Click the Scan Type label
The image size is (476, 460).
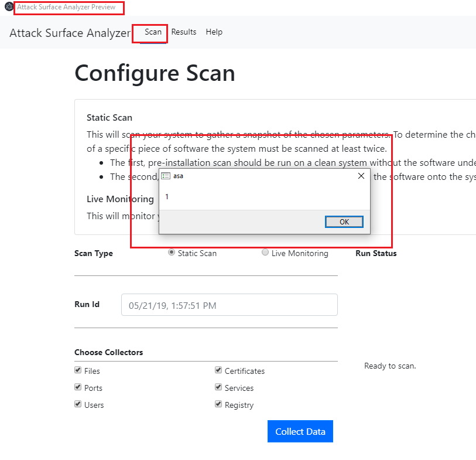pos(94,253)
